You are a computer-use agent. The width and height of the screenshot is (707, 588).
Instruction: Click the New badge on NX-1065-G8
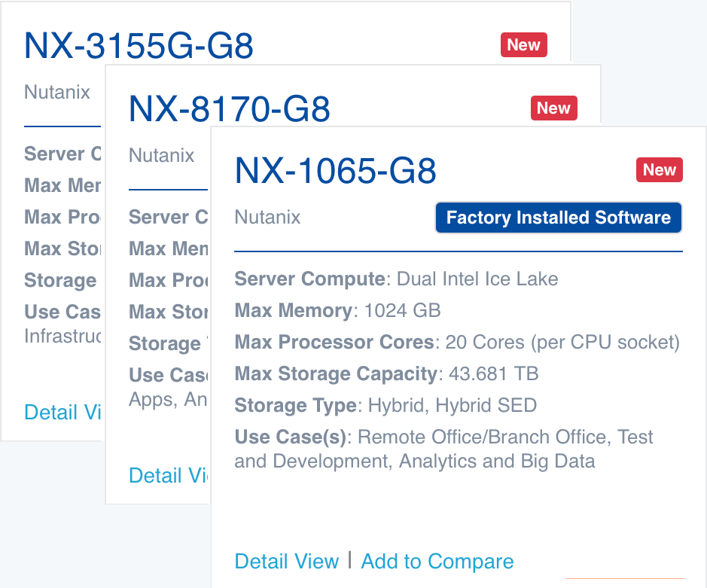(x=659, y=170)
